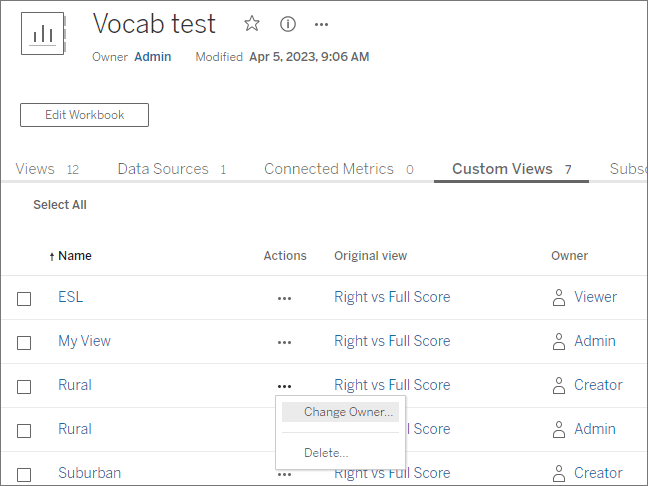Viewport: 648px width, 486px height.
Task: Click the user icon next to Viewer
Action: [559, 297]
